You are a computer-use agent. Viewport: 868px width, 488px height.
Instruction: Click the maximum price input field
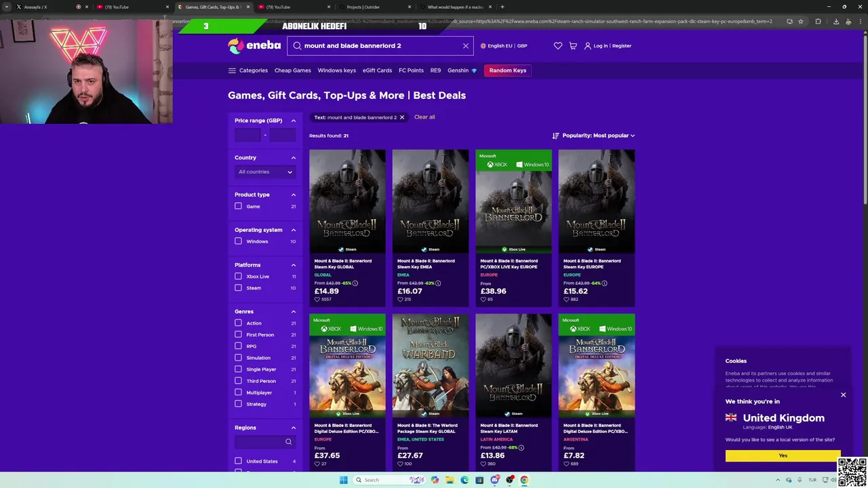pos(283,135)
